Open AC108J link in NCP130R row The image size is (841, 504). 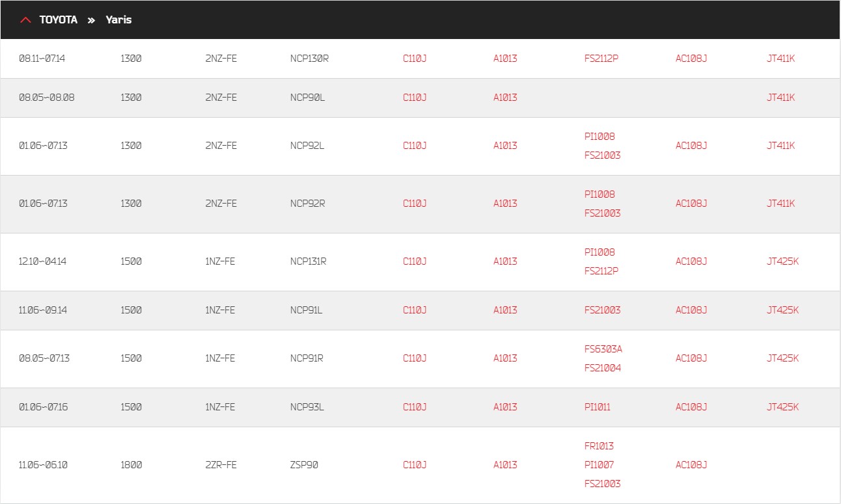pyautogui.click(x=691, y=59)
